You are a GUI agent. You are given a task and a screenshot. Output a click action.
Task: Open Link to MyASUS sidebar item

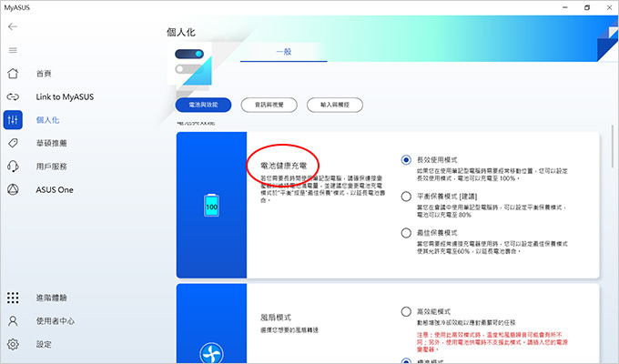tap(65, 96)
